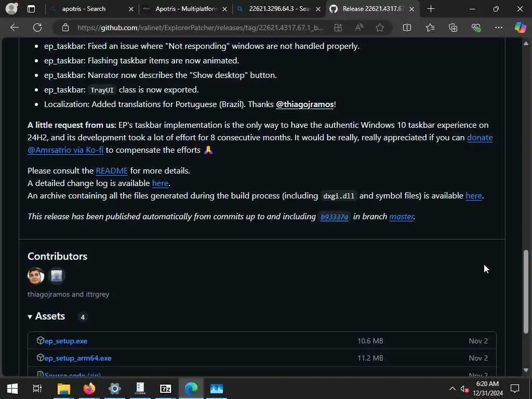Open the Windows Start menu
Image resolution: width=532 pixels, height=399 pixels.
click(x=12, y=389)
